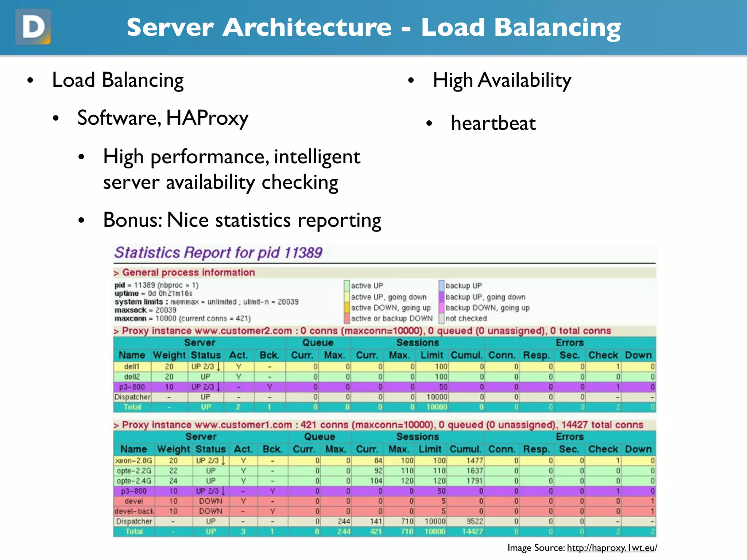
Task: Click the active DOWN, going up legend swatch
Action: [x=347, y=307]
